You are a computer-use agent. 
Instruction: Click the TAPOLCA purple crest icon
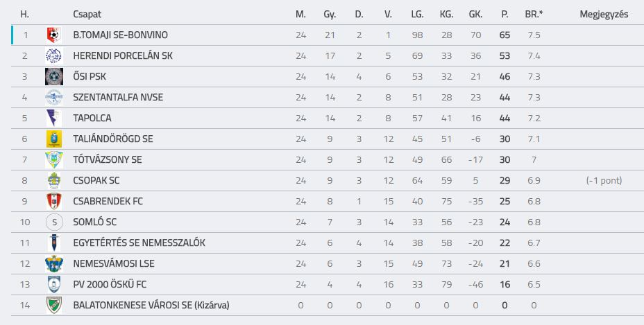click(54, 118)
